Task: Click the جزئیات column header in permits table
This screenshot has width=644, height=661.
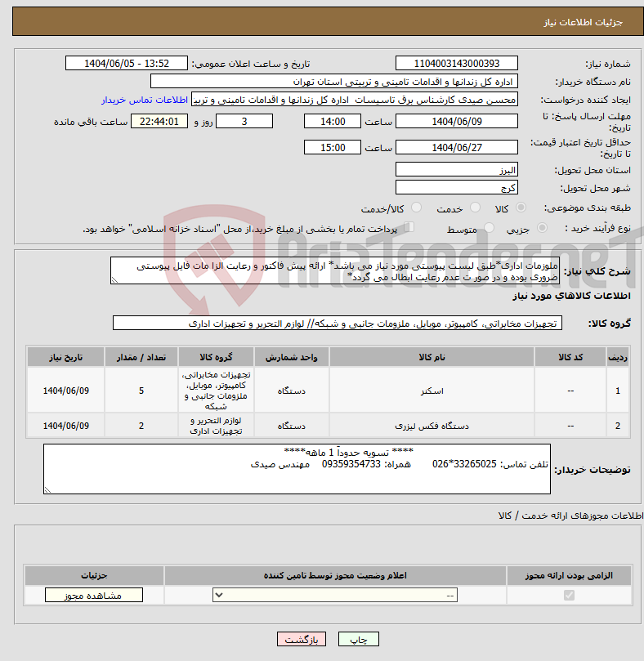Action: pos(94,575)
